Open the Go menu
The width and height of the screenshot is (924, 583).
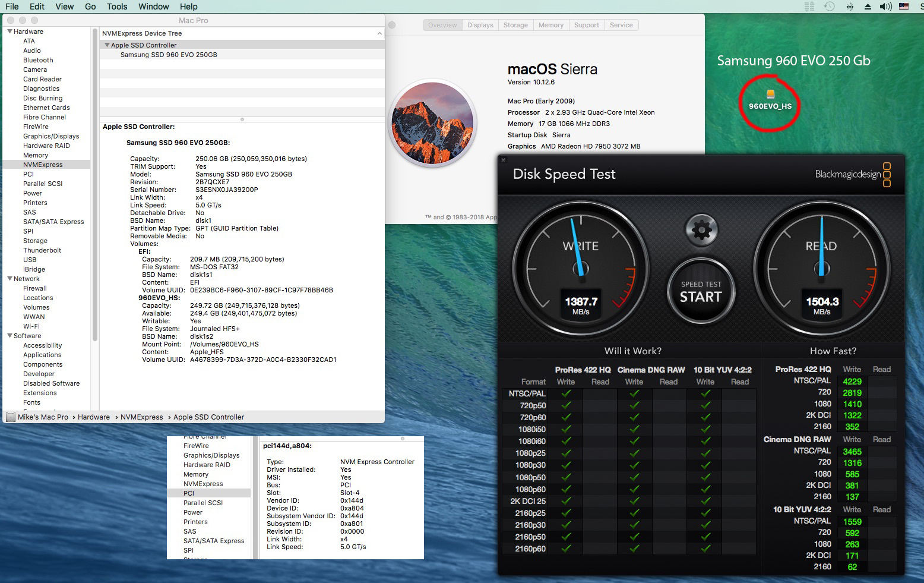90,7
